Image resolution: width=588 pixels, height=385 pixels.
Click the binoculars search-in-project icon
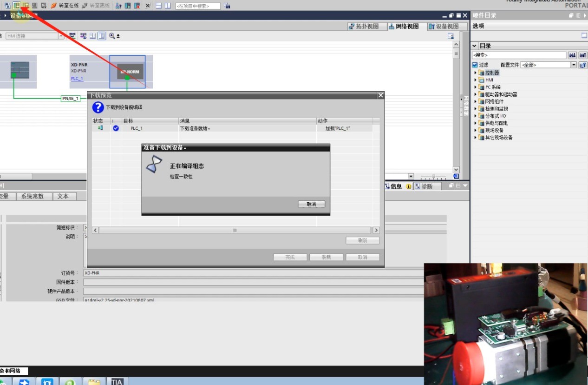pyautogui.click(x=227, y=6)
